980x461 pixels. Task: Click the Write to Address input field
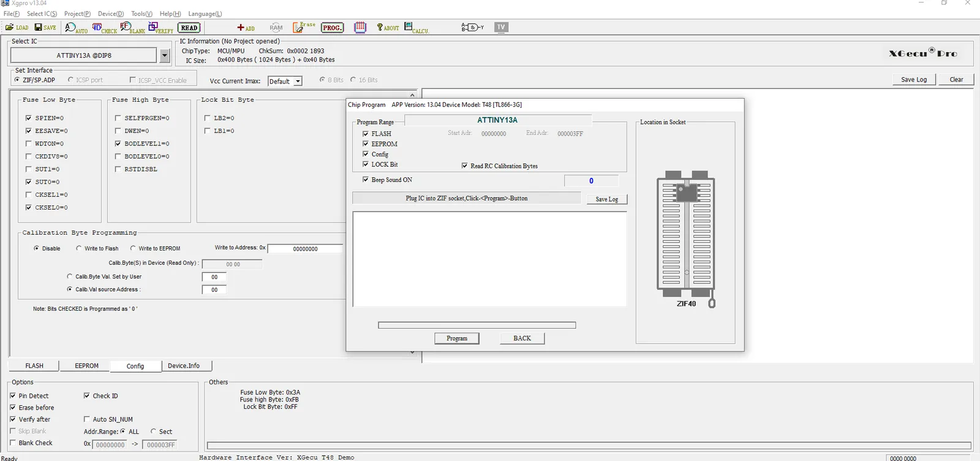point(305,249)
